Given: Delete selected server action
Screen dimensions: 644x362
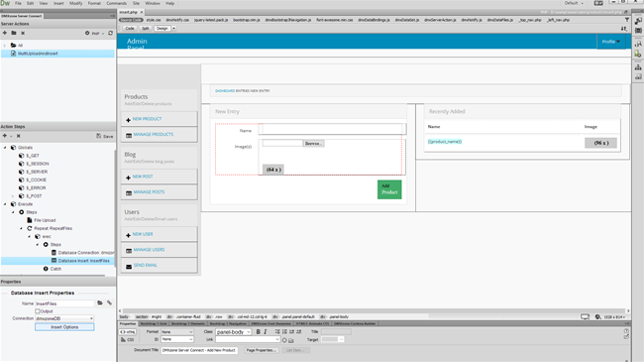Looking at the screenshot, I should pos(23,33).
